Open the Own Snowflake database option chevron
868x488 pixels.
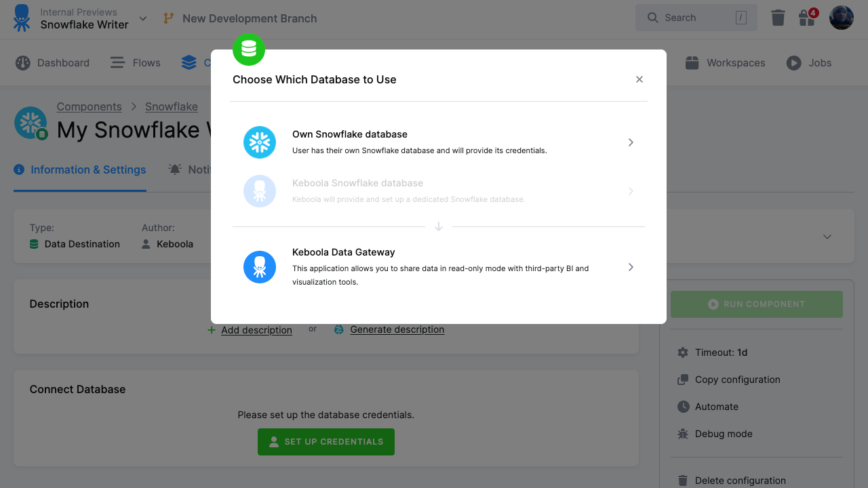click(x=631, y=142)
